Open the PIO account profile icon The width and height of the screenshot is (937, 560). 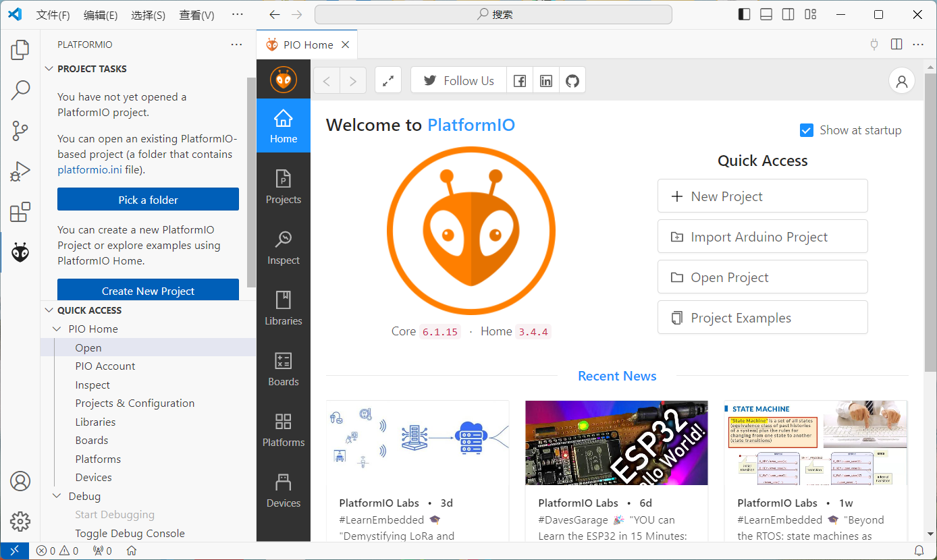tap(901, 81)
